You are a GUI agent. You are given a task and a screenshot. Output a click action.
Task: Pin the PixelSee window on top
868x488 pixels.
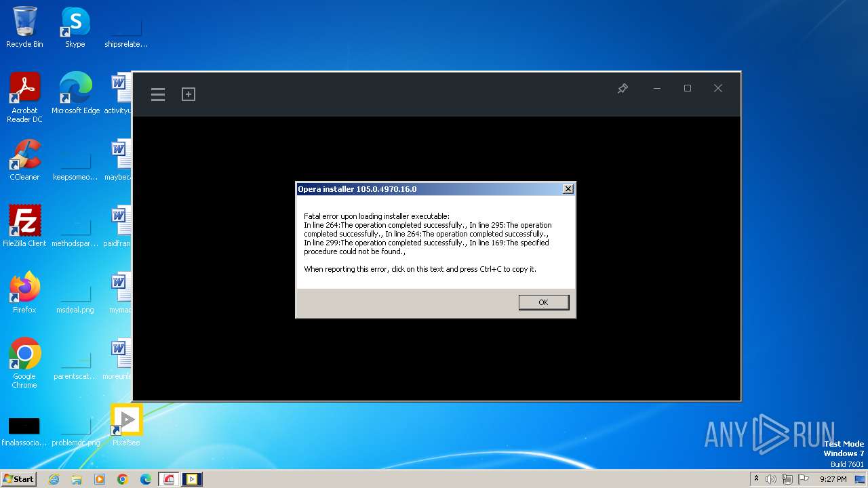(623, 88)
